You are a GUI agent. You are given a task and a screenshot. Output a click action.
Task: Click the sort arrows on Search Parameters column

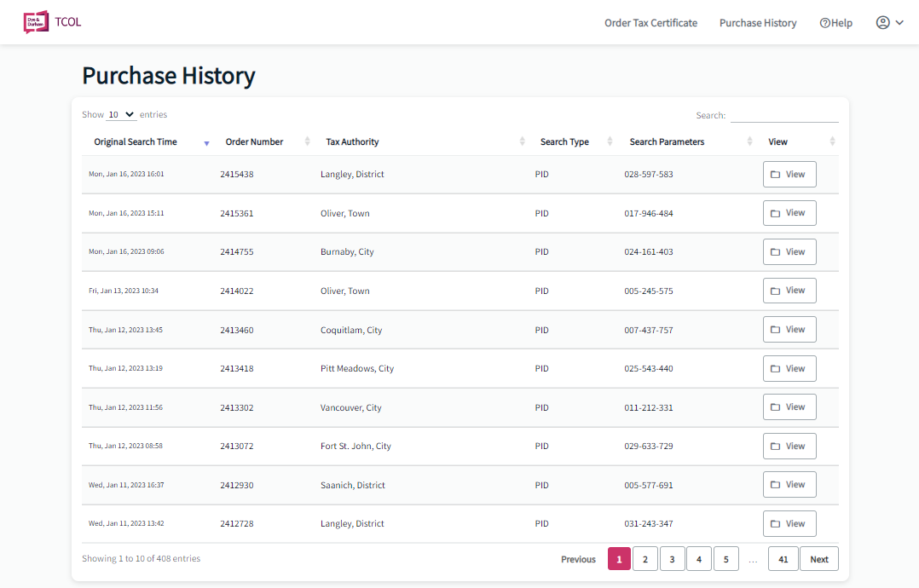tap(749, 141)
